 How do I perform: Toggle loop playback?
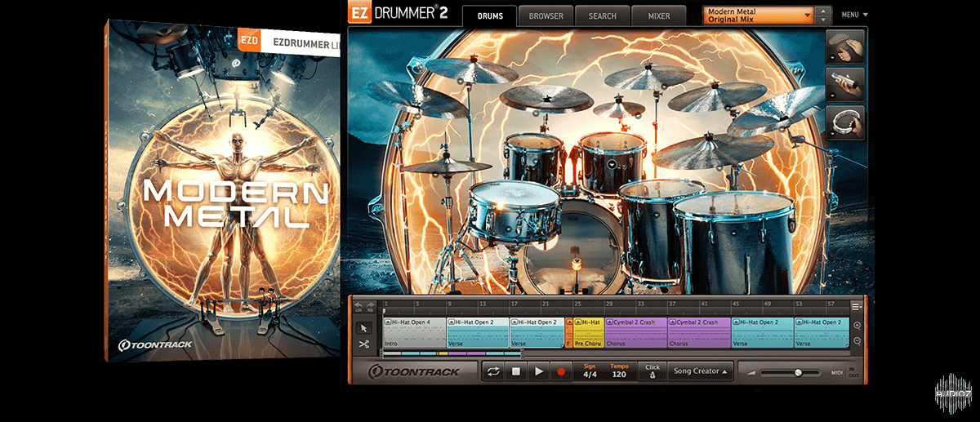pyautogui.click(x=493, y=371)
